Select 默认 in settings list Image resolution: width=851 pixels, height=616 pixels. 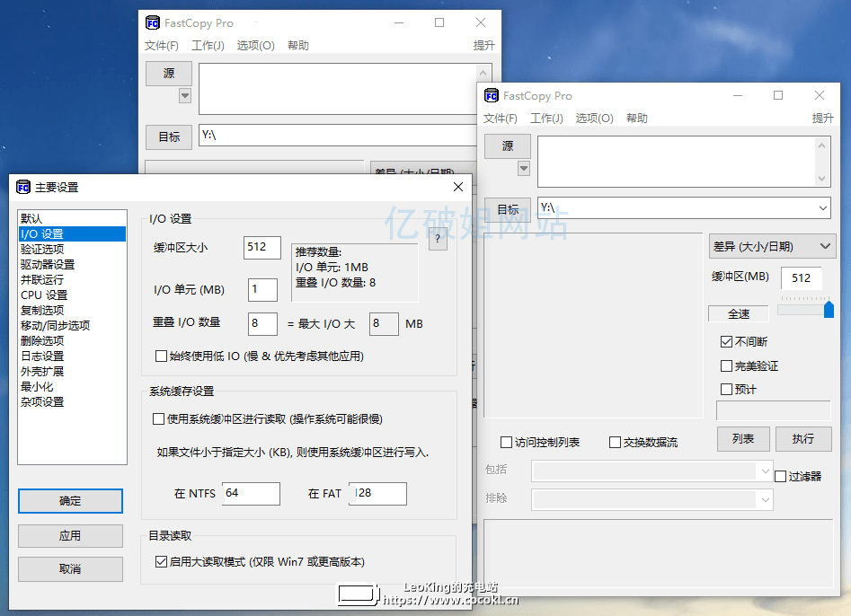pyautogui.click(x=72, y=218)
